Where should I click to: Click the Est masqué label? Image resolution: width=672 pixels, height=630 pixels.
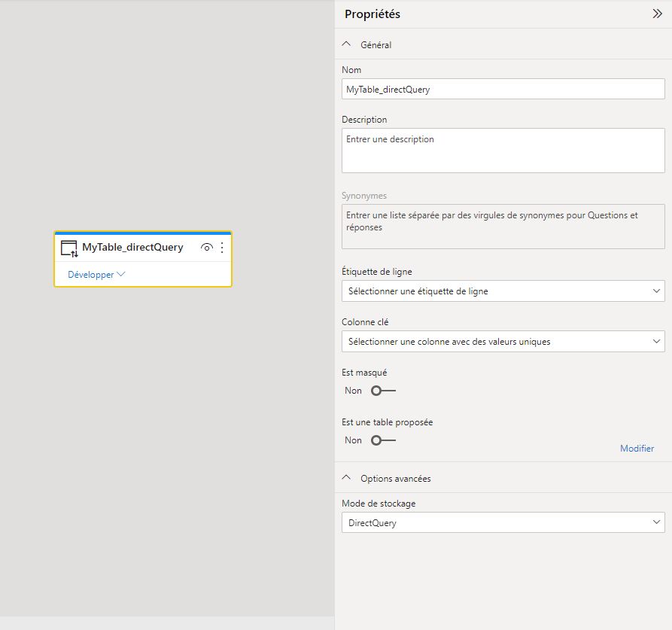click(364, 373)
